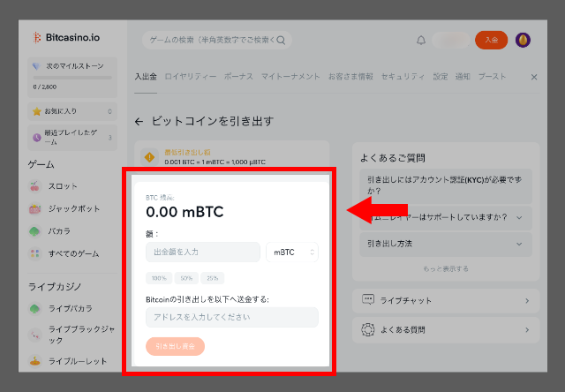Click the notification bell icon
Screen dimensions: 565x392
coord(421,40)
